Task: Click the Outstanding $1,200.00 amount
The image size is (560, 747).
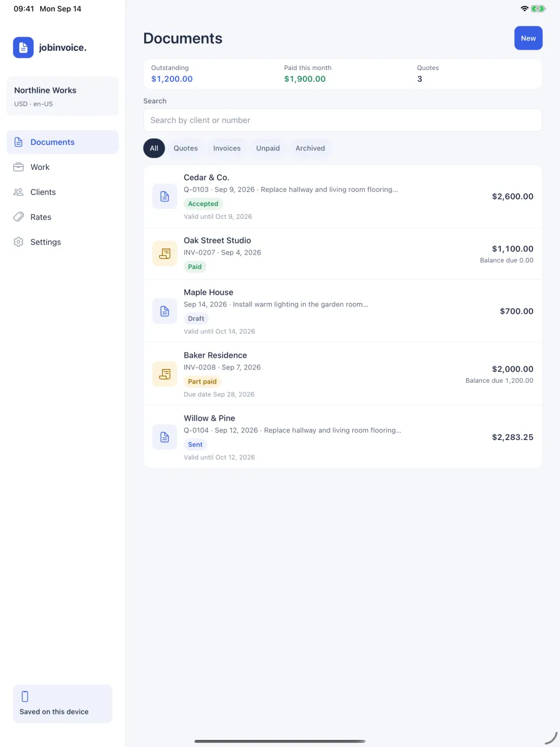Action: click(x=172, y=79)
